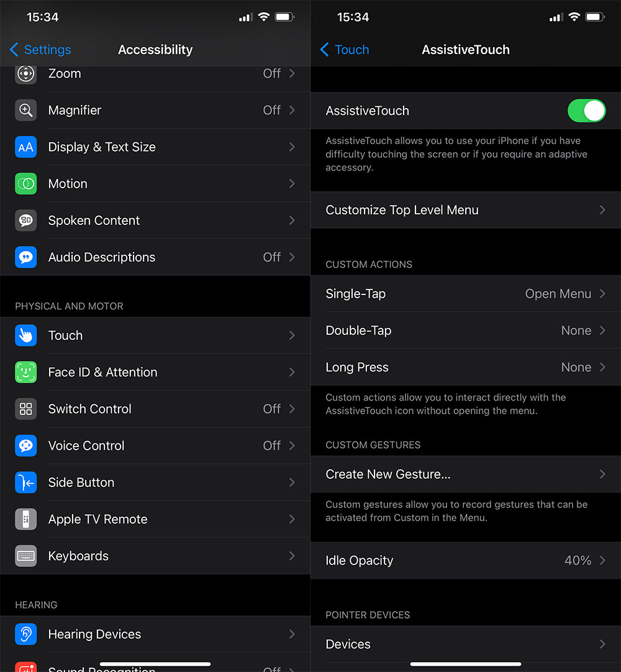Go back to Touch

point(345,50)
